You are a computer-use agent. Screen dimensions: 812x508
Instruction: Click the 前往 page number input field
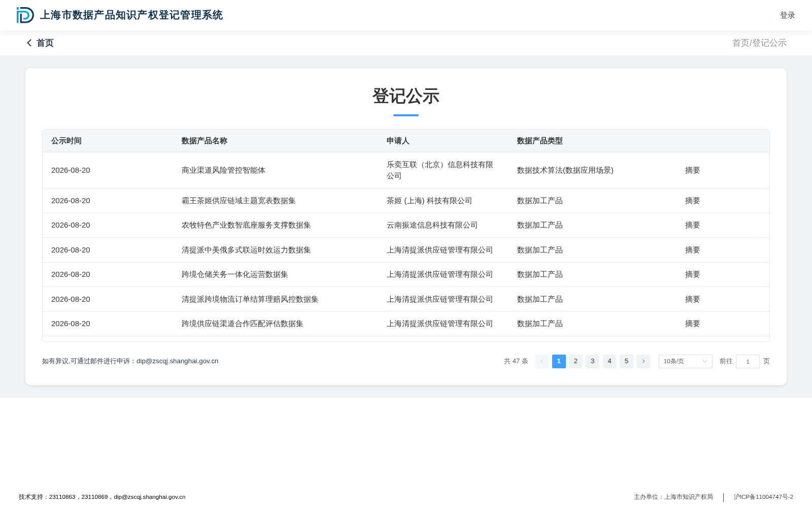748,361
